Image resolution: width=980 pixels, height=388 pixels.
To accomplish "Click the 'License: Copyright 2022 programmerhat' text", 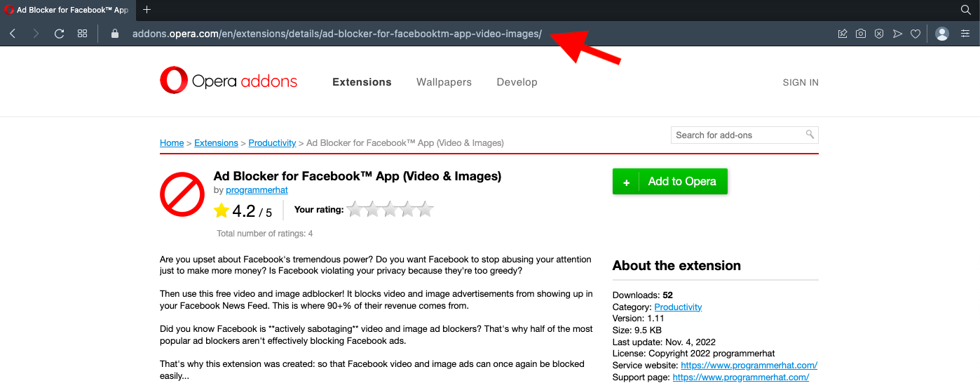I will click(x=694, y=354).
